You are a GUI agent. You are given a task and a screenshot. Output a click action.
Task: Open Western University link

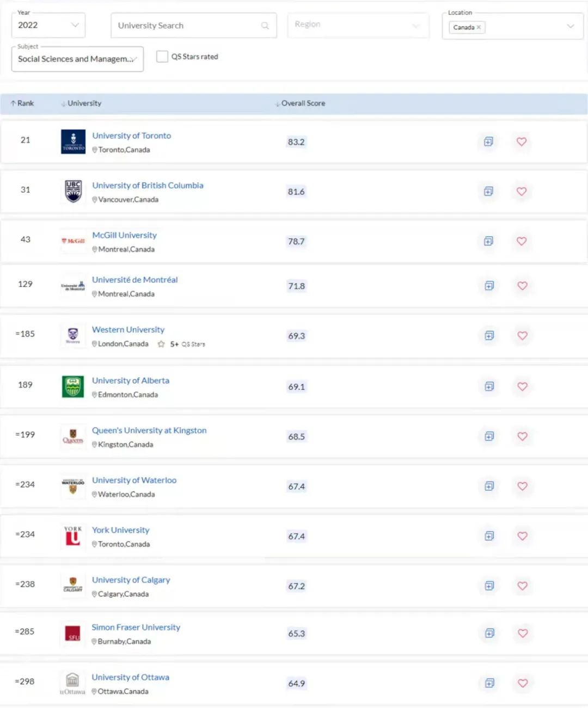128,330
